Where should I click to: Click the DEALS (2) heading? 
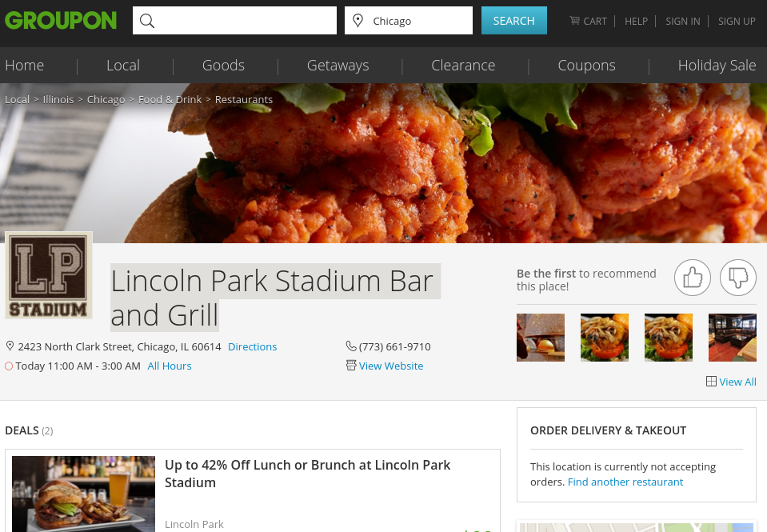coord(29,430)
